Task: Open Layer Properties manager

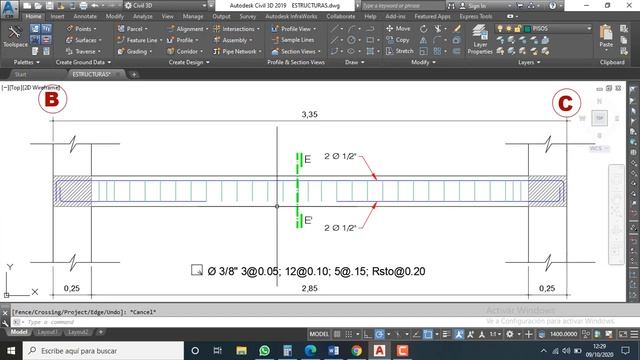Action: click(480, 40)
